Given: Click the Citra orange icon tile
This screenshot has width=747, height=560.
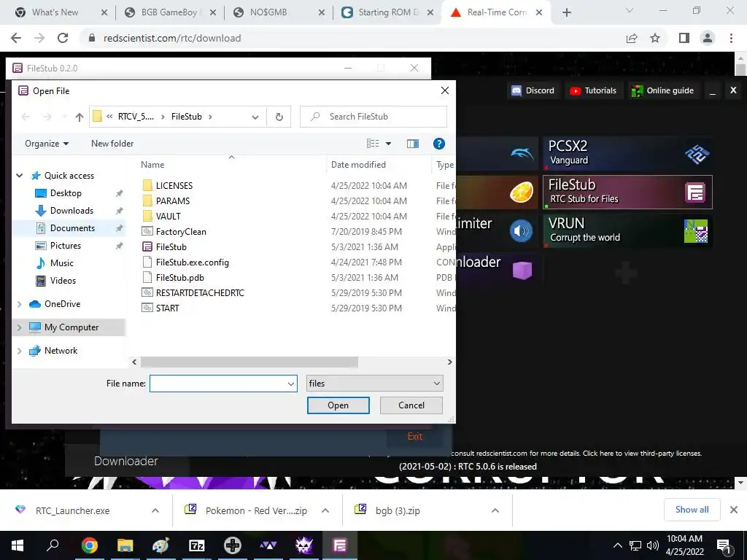Looking at the screenshot, I should (x=521, y=192).
